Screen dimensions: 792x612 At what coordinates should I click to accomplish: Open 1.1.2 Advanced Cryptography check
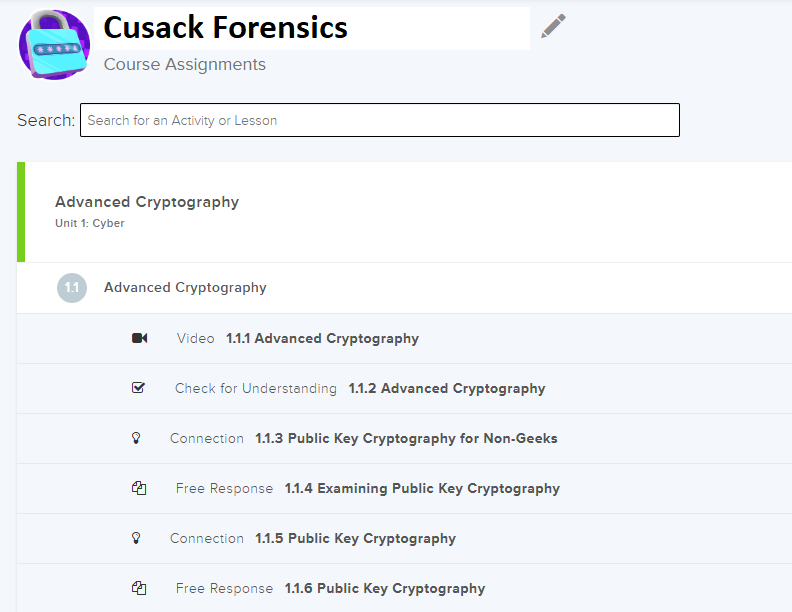446,388
